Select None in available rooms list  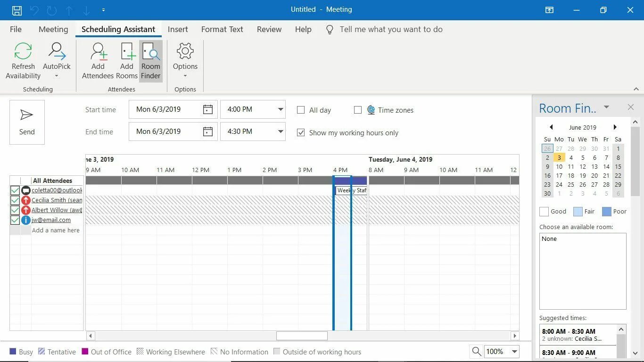click(x=549, y=239)
